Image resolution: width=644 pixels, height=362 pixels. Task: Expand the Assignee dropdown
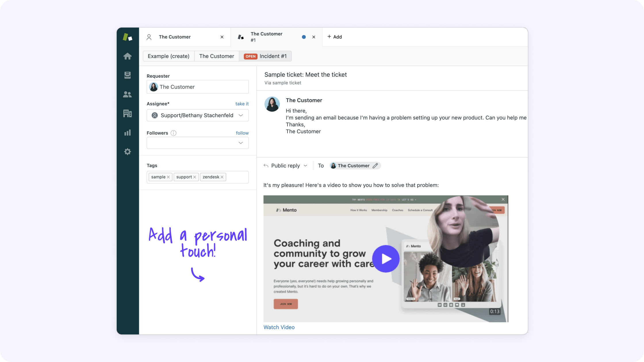point(241,115)
